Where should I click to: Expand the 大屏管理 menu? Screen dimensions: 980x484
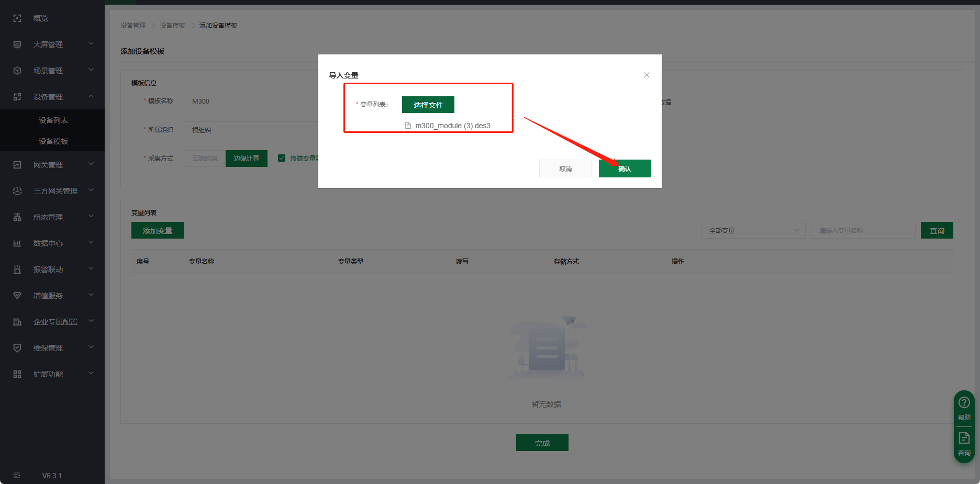[91, 43]
